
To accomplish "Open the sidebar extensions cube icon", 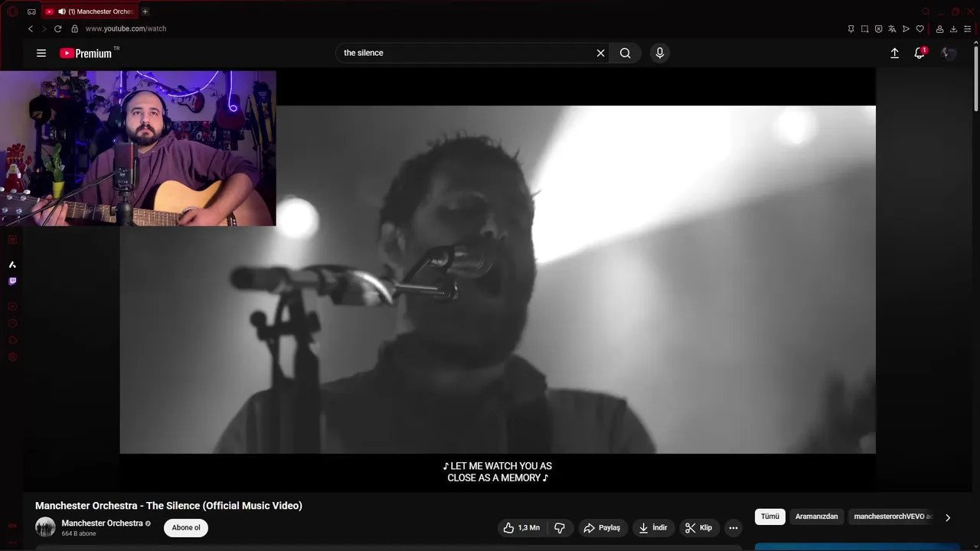I will (12, 340).
